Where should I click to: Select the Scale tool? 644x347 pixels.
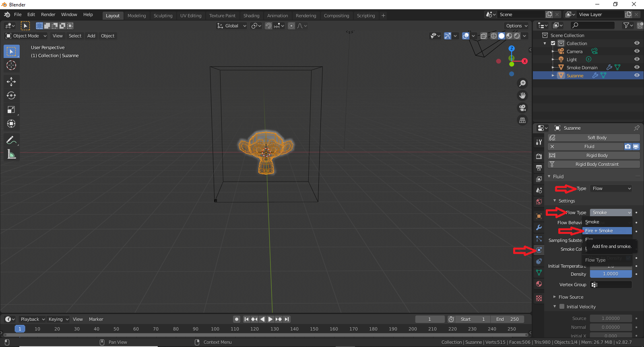pos(11,109)
